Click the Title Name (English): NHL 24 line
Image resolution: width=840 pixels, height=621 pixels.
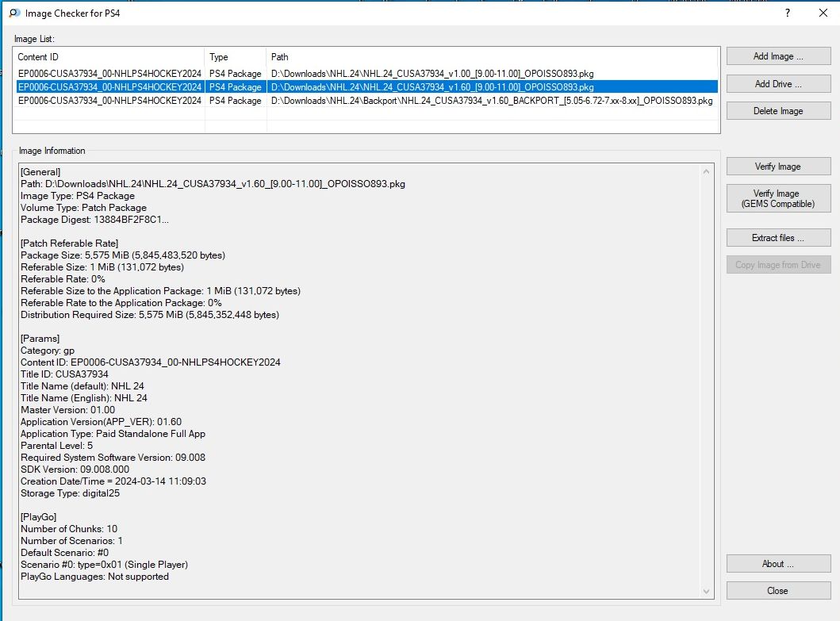click(x=84, y=398)
